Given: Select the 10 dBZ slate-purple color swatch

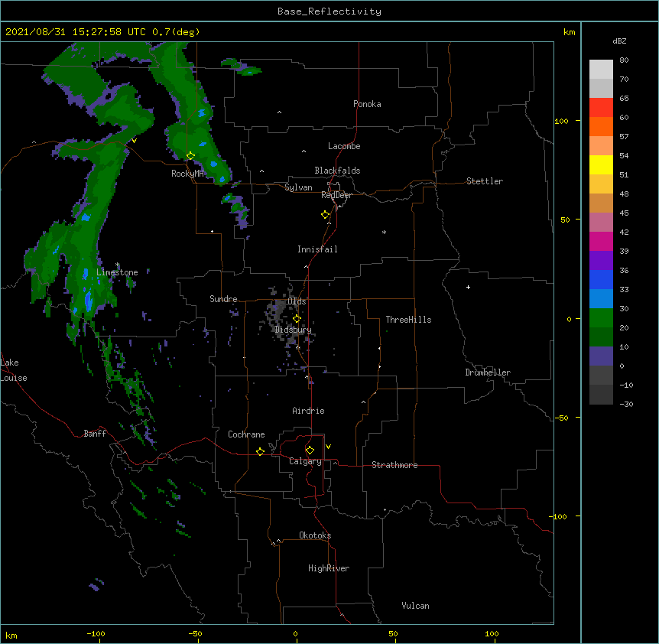Looking at the screenshot, I should pyautogui.click(x=601, y=356).
